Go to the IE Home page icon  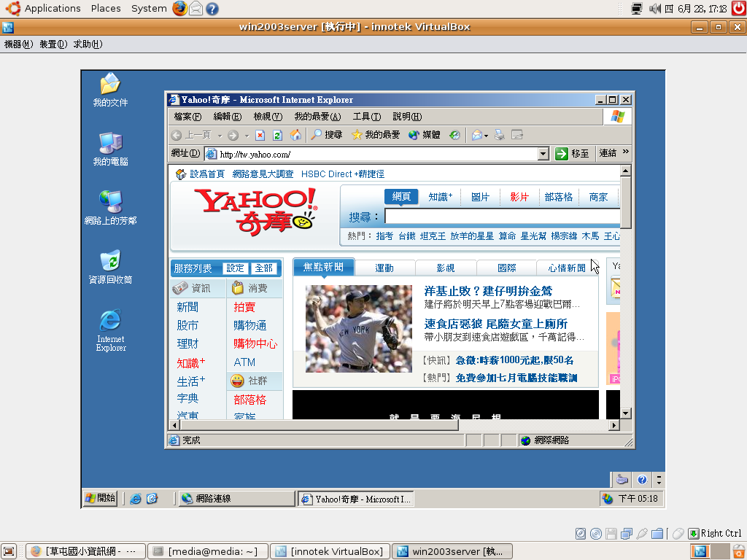(x=295, y=135)
